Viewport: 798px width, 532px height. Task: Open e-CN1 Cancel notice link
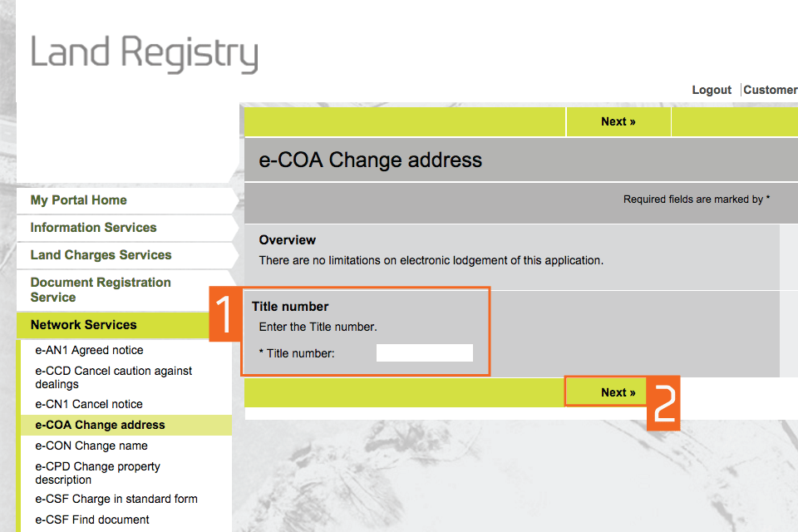tap(89, 404)
